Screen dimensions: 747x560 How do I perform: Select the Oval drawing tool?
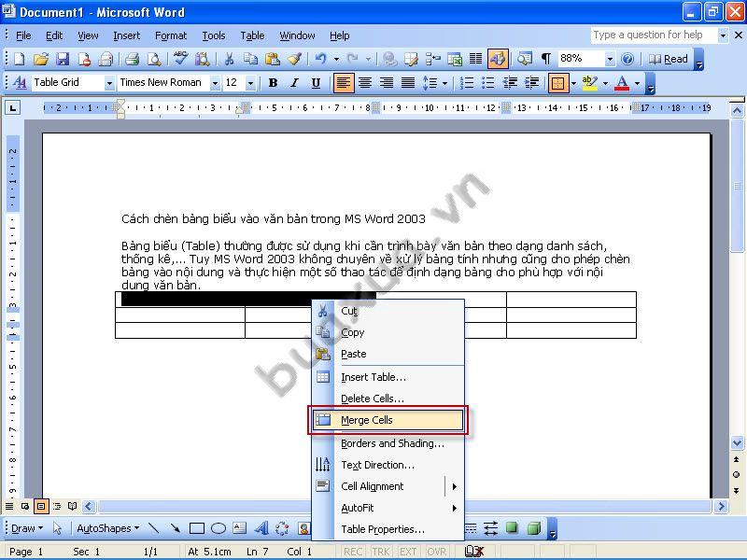(218, 528)
